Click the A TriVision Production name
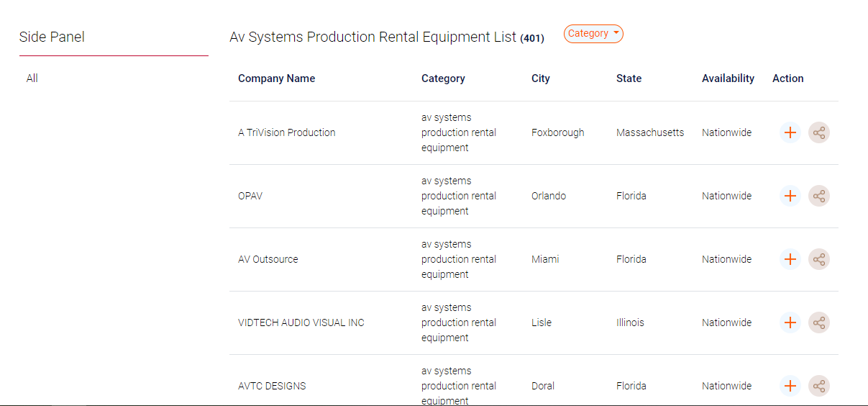This screenshot has width=868, height=406. click(x=286, y=132)
